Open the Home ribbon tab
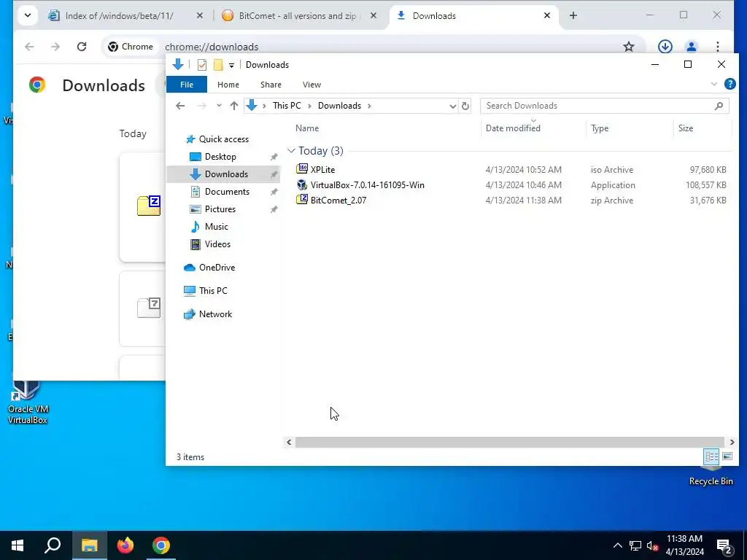The width and height of the screenshot is (747, 560). [x=228, y=85]
